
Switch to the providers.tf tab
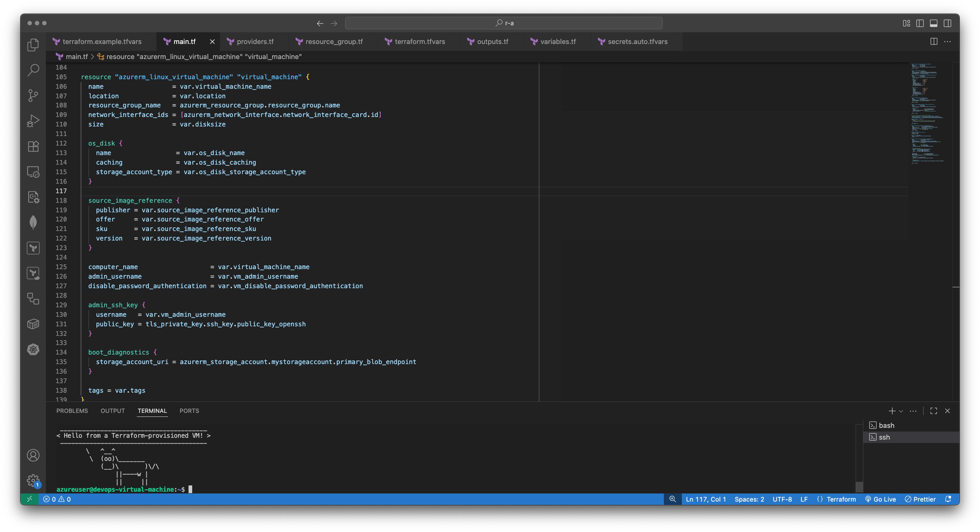pyautogui.click(x=254, y=41)
